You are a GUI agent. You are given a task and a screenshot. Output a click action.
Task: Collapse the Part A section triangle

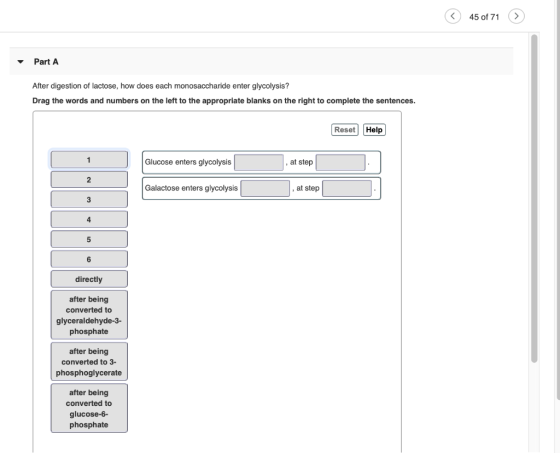pyautogui.click(x=20, y=62)
